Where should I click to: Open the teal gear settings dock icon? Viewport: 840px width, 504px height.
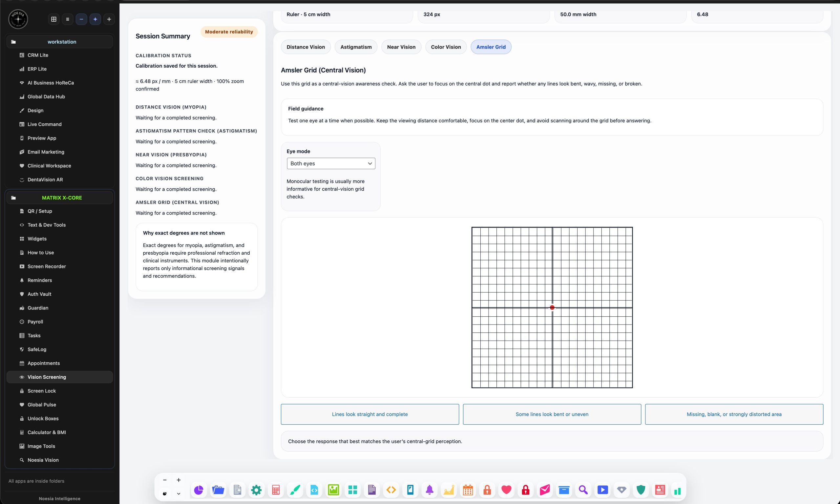(x=256, y=490)
